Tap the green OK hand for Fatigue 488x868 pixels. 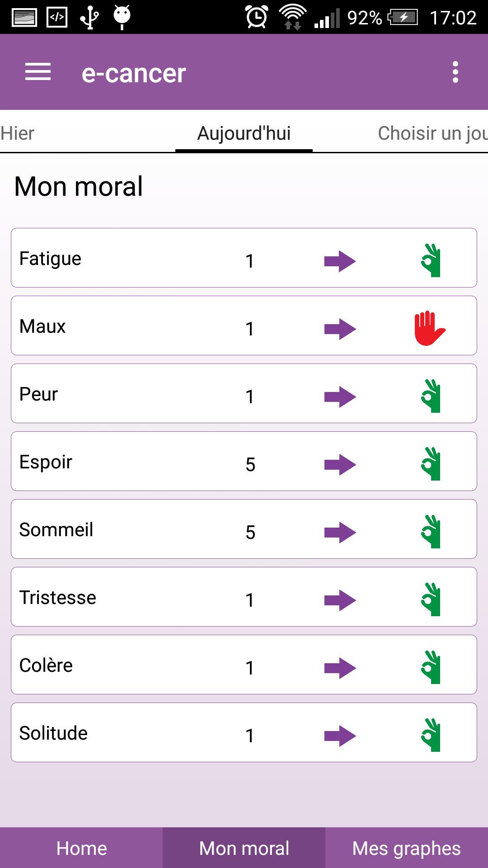click(431, 260)
